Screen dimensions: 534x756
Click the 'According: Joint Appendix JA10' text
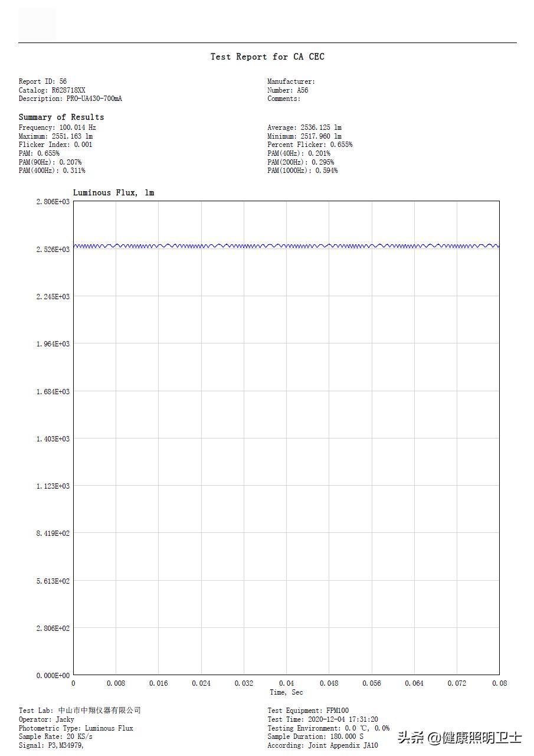(x=323, y=745)
